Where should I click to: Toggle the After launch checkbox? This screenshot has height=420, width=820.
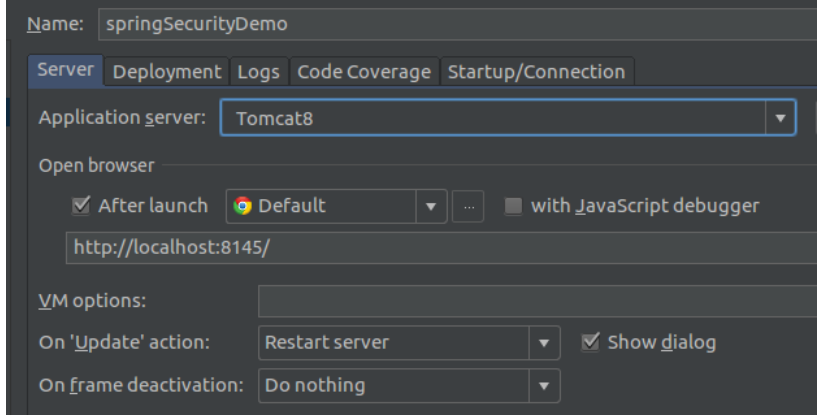coord(81,206)
